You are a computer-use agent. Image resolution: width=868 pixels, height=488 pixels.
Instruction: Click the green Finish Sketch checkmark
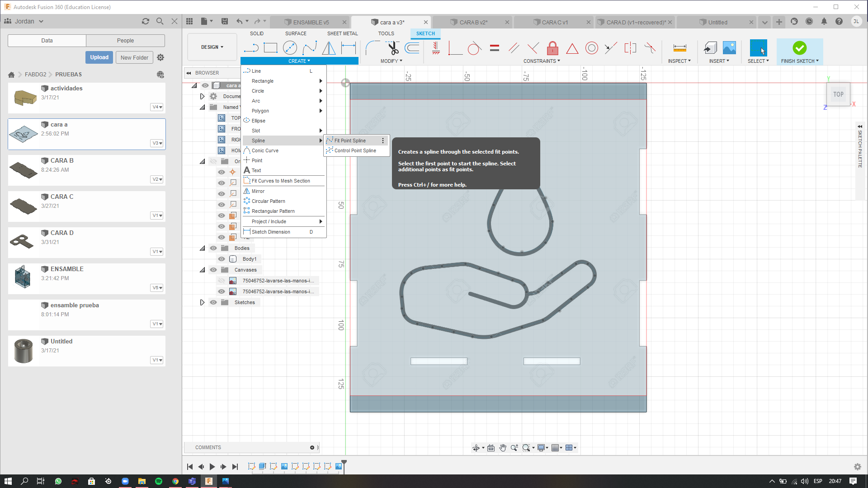point(799,48)
